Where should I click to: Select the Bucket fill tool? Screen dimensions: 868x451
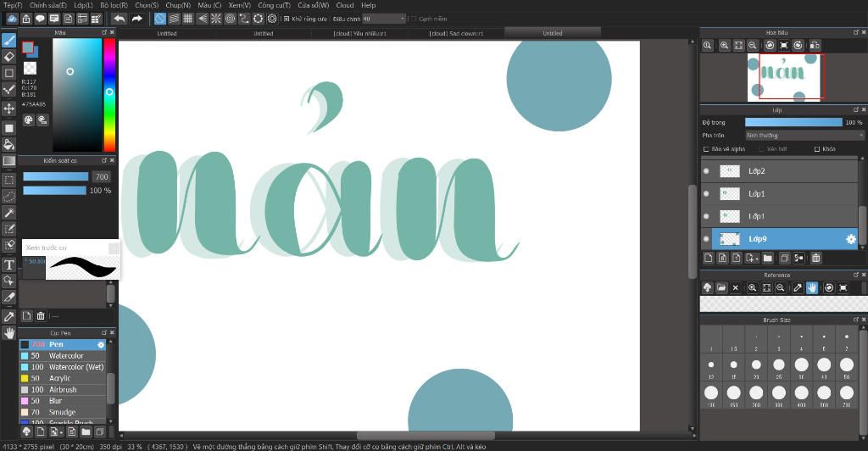(8, 144)
